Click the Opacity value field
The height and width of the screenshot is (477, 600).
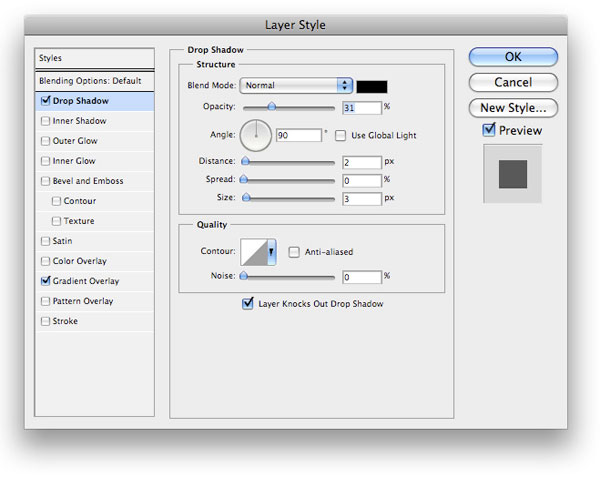point(362,108)
